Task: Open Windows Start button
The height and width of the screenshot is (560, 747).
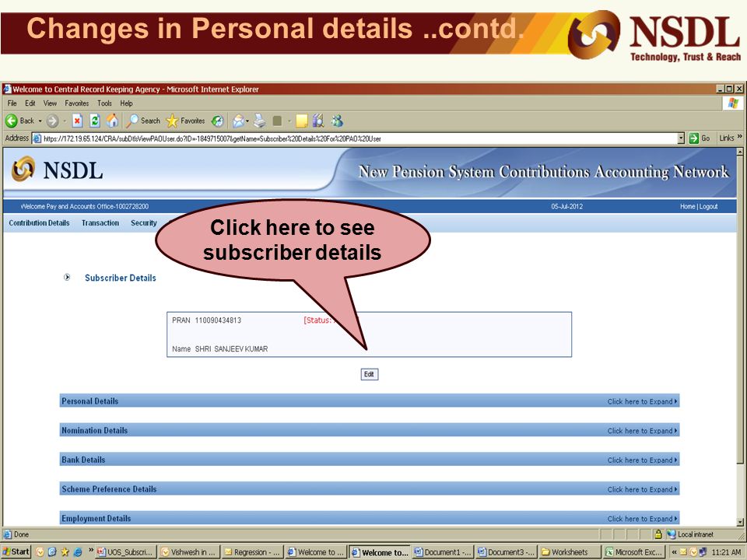Action: point(16,552)
